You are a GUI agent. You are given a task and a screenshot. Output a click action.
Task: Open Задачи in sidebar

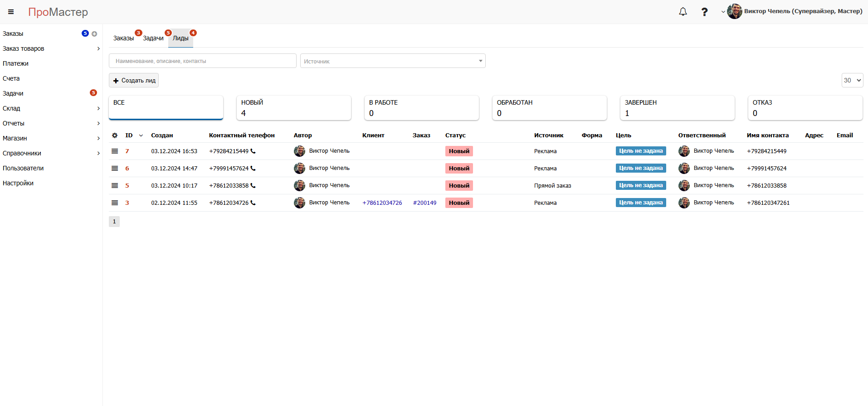[x=13, y=93]
